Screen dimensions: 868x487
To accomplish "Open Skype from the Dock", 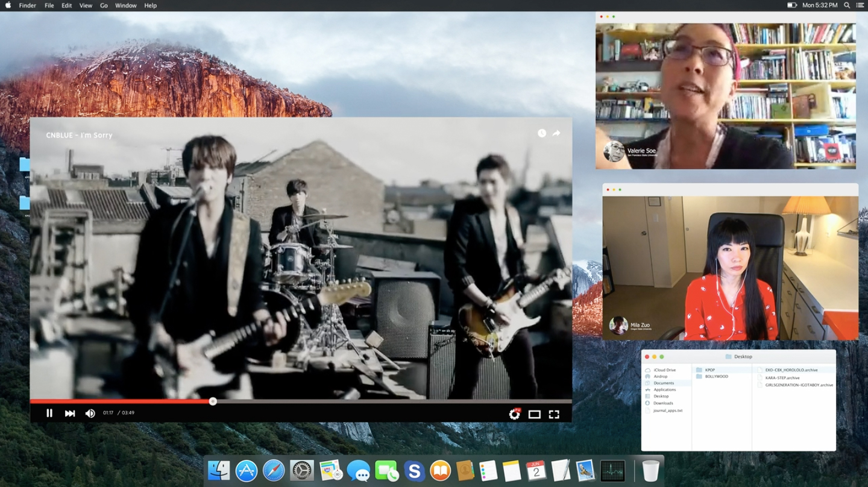I will [414, 470].
